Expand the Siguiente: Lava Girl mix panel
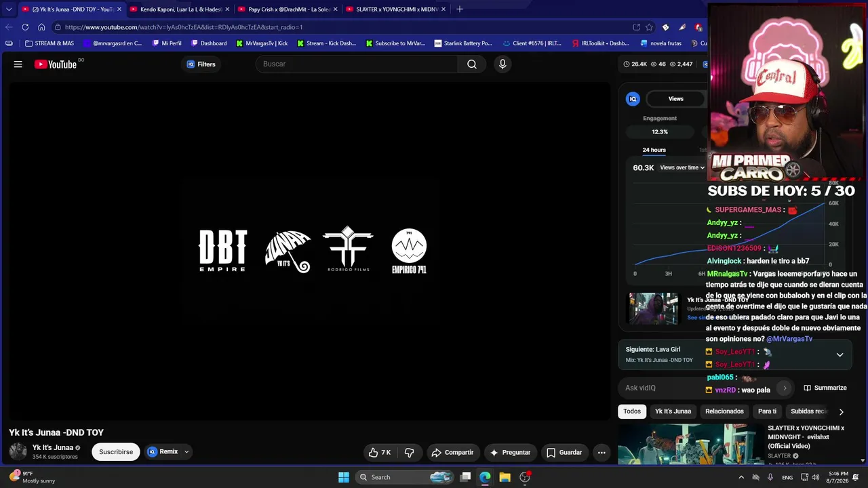The image size is (868, 488). pyautogui.click(x=840, y=354)
